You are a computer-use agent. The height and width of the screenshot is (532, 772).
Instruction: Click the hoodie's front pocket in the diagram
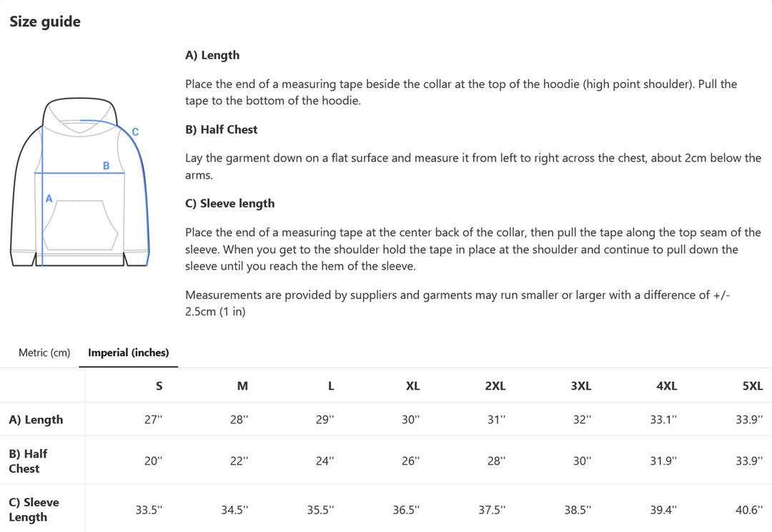(79, 225)
